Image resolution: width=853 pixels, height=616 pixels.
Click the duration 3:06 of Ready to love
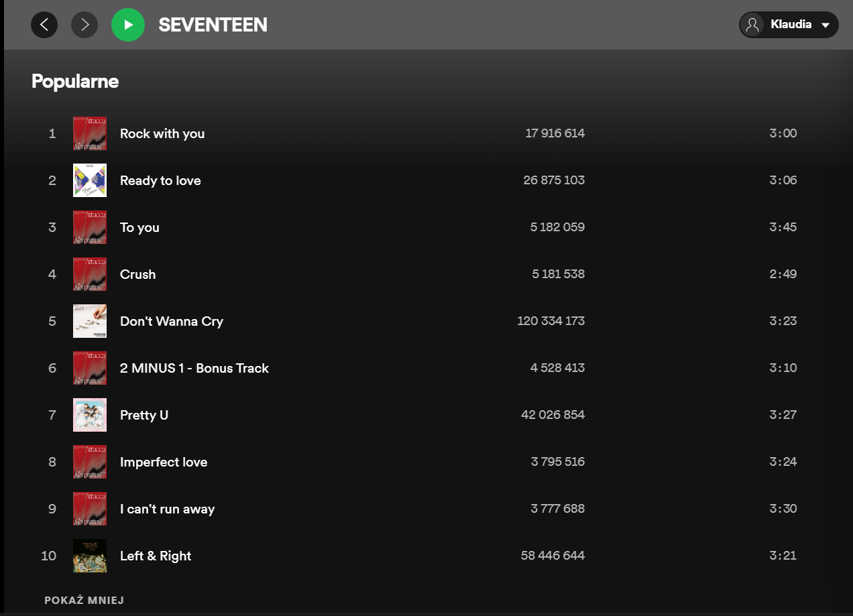coord(783,180)
